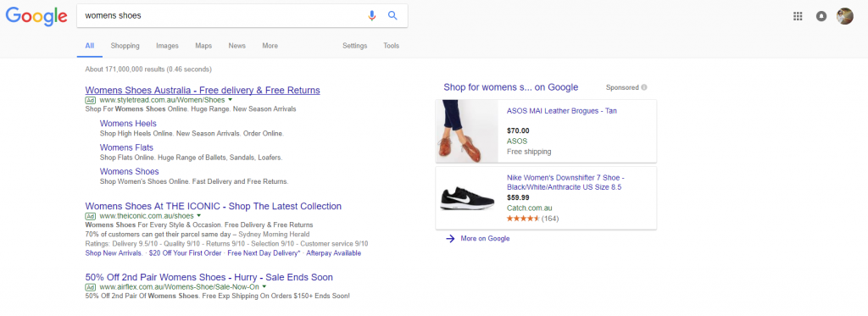Switch to the Images tab
Screen dimensions: 868x316
click(x=167, y=46)
